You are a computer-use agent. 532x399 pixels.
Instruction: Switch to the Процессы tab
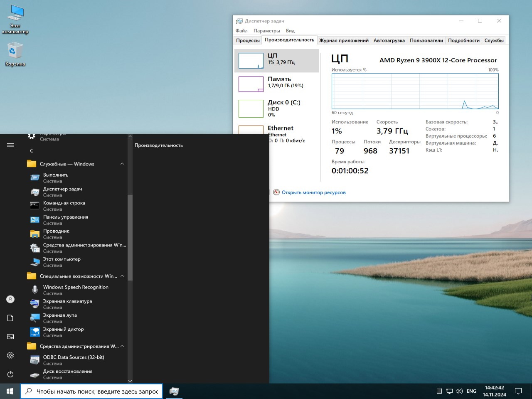click(248, 40)
